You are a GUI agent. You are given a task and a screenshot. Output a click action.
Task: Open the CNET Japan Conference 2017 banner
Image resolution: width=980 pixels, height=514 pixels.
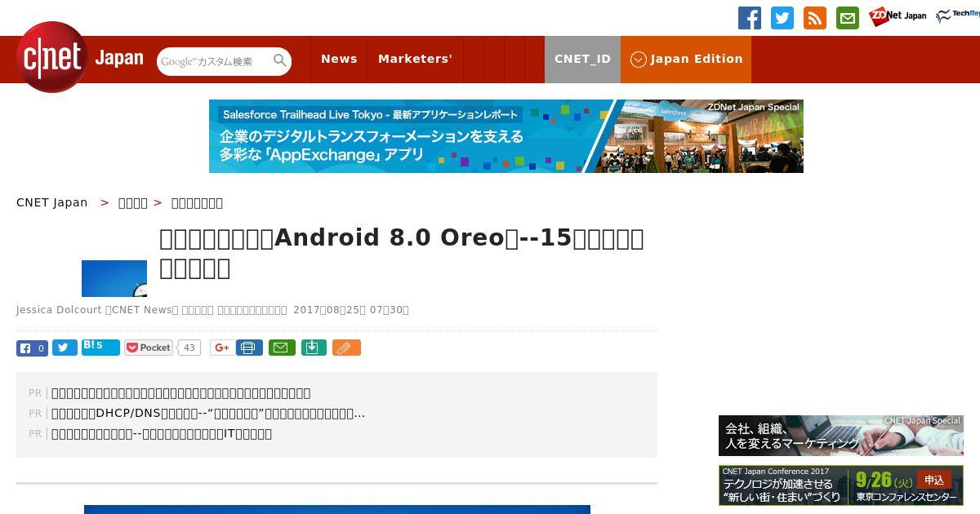click(841, 485)
